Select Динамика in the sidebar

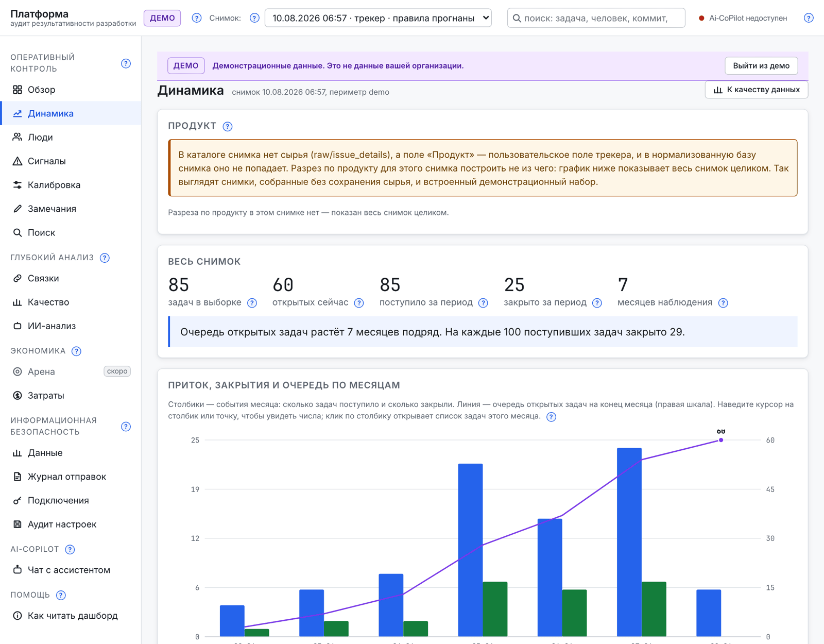coord(71,113)
